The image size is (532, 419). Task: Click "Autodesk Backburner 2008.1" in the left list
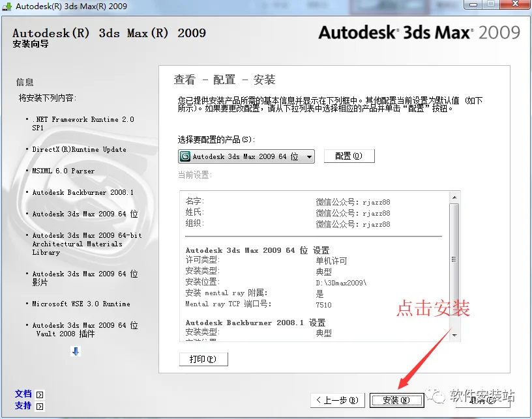(83, 192)
